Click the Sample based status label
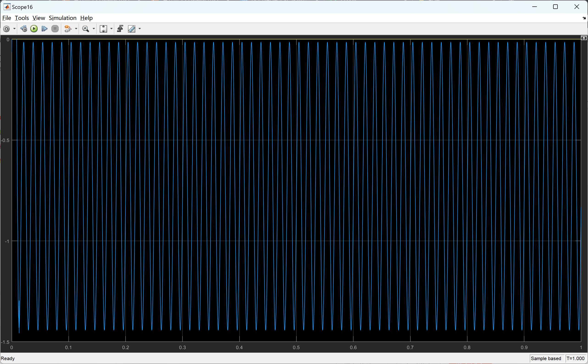This screenshot has height=364, width=588. tap(546, 359)
